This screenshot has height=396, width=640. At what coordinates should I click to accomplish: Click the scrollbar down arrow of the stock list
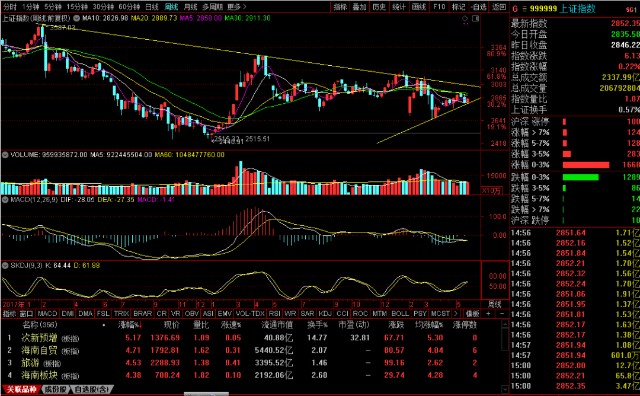(505, 389)
